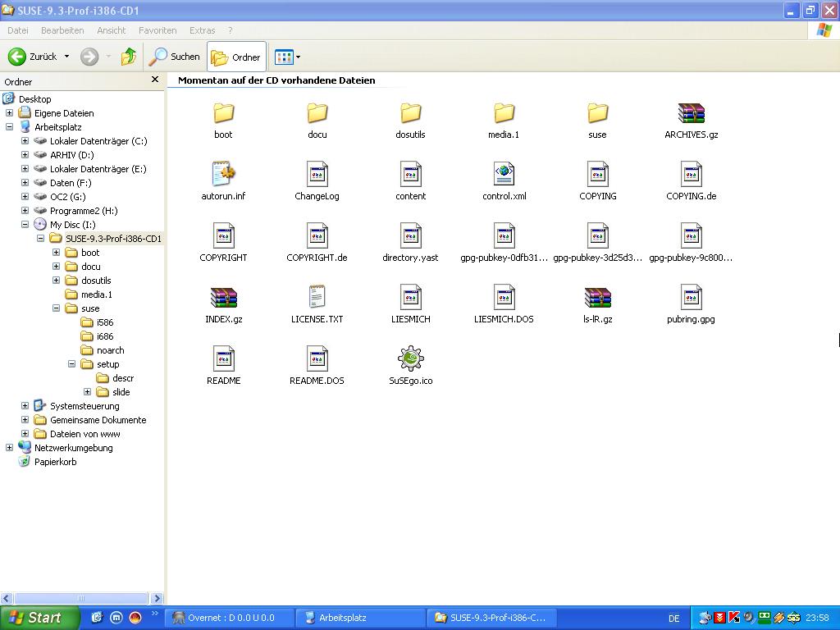Go up one folder level
840x630 pixels.
[x=129, y=57]
